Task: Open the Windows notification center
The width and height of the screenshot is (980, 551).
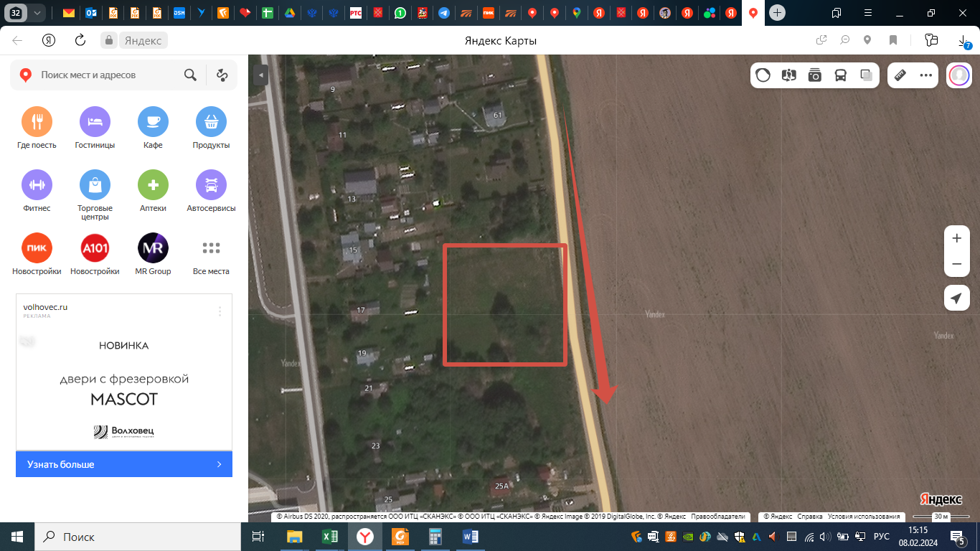Action: (958, 537)
